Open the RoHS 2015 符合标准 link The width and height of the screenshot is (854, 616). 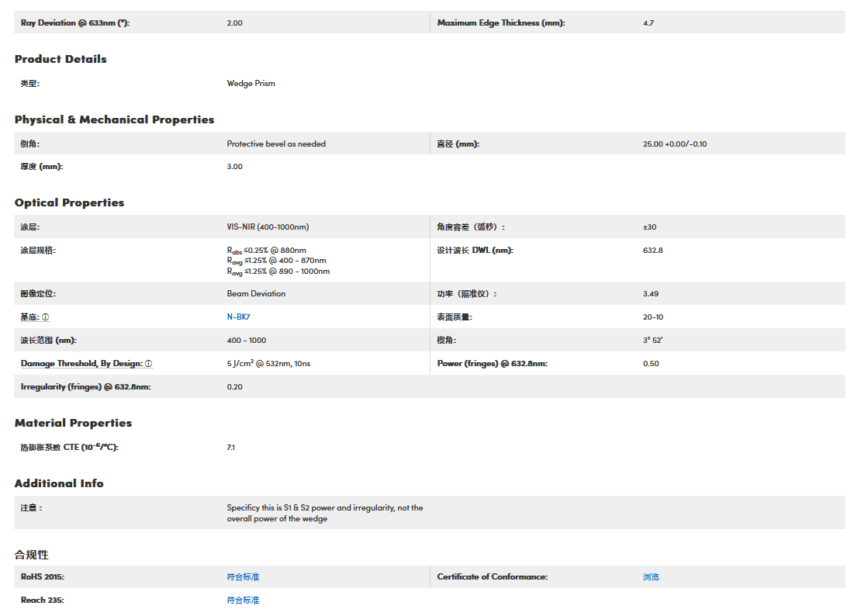click(x=243, y=577)
